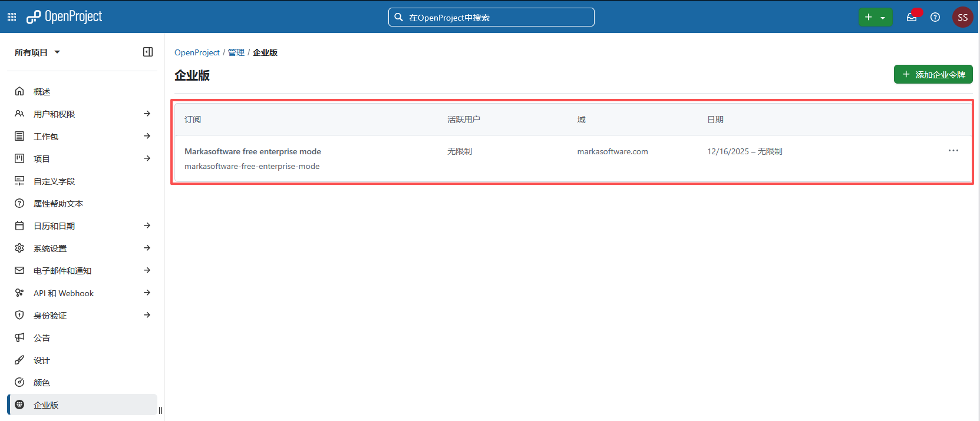Open the 设计 menu item
Image resolution: width=980 pixels, height=421 pixels.
(x=82, y=360)
